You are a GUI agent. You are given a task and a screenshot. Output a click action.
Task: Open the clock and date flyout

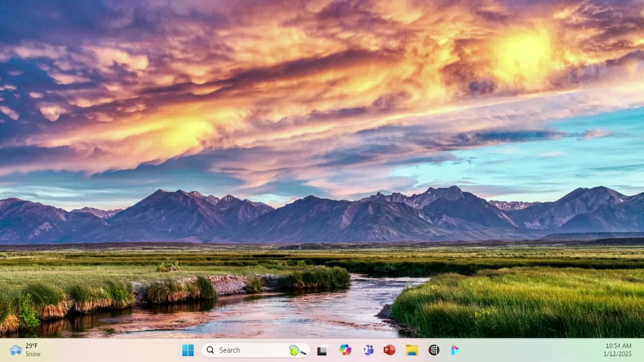point(617,350)
